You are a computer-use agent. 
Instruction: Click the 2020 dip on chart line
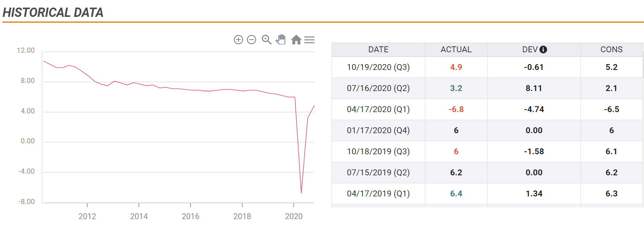[x=301, y=193]
